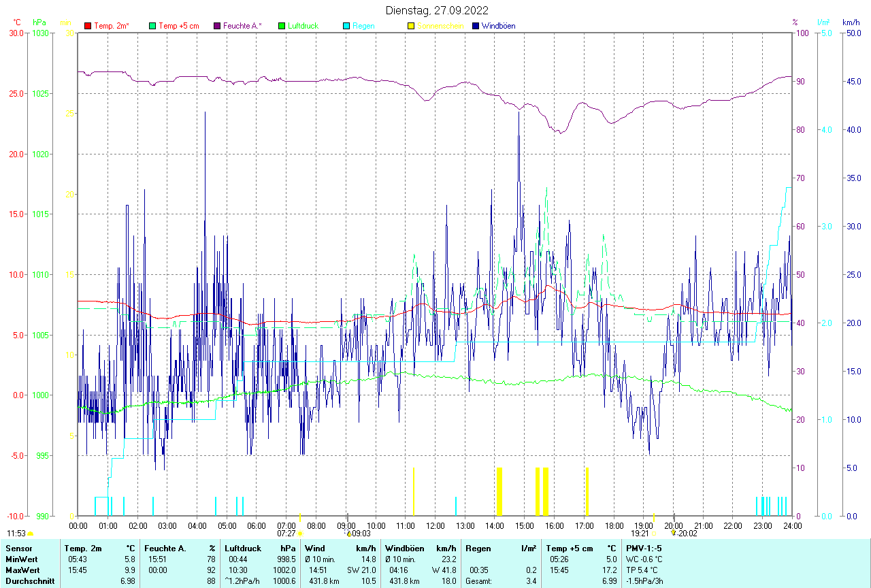Click the 'W 41.8' gust maximum value
The width and height of the screenshot is (871, 588).
coord(444,570)
